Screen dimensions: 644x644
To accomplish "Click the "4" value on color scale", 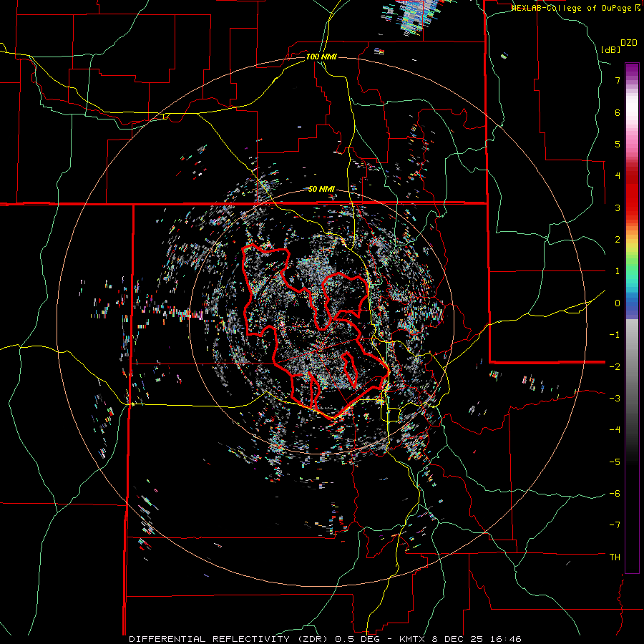I will (618, 176).
